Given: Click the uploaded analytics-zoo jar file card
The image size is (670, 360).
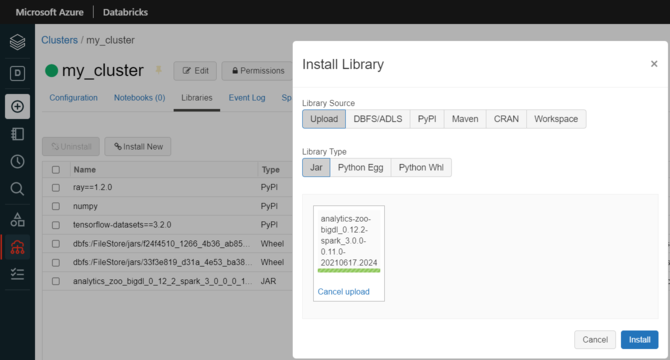Looking at the screenshot, I should coord(349,254).
